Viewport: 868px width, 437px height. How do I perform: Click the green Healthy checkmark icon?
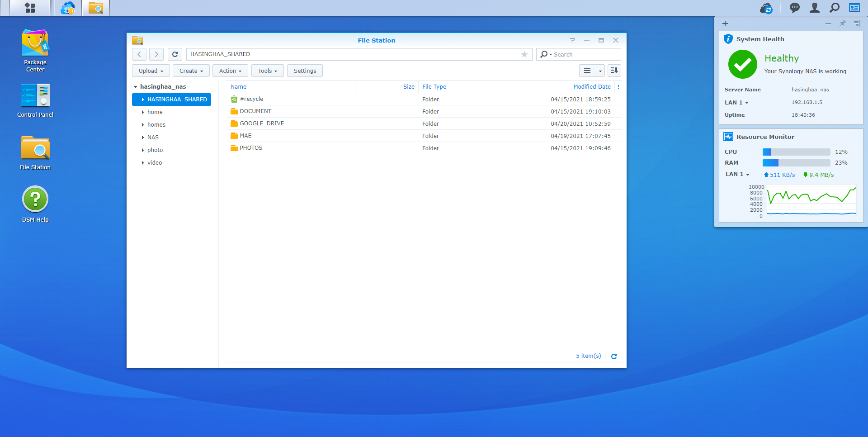point(743,64)
